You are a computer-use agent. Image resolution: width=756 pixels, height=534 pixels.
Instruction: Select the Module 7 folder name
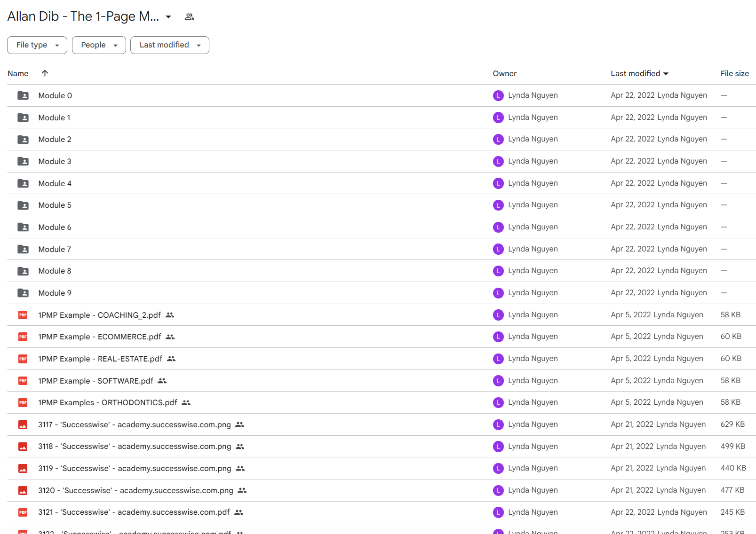coord(55,249)
